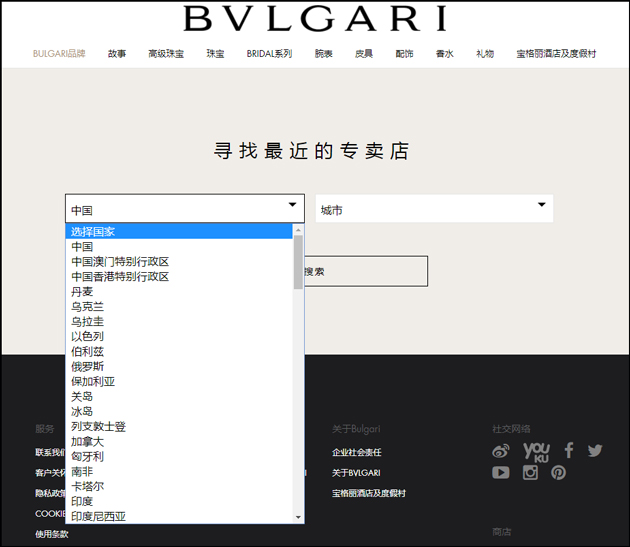Select 中国香港特别行政区 from list
The height and width of the screenshot is (547, 630).
point(179,277)
